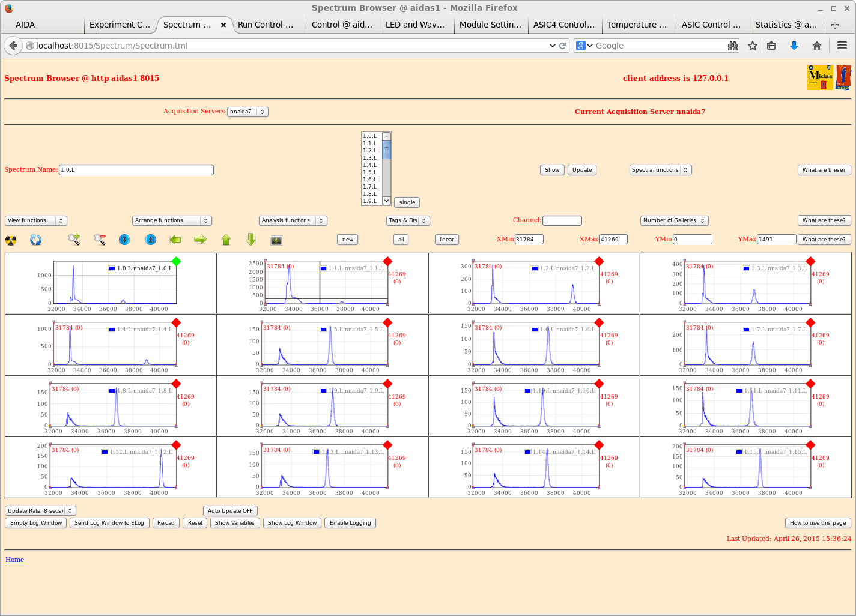The image size is (856, 616).
Task: Switch to the Statistics tab
Action: (x=787, y=25)
